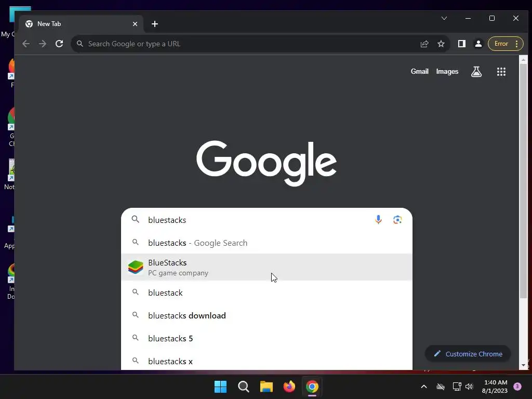
Task: Open a new tab with plus button
Action: (x=155, y=24)
